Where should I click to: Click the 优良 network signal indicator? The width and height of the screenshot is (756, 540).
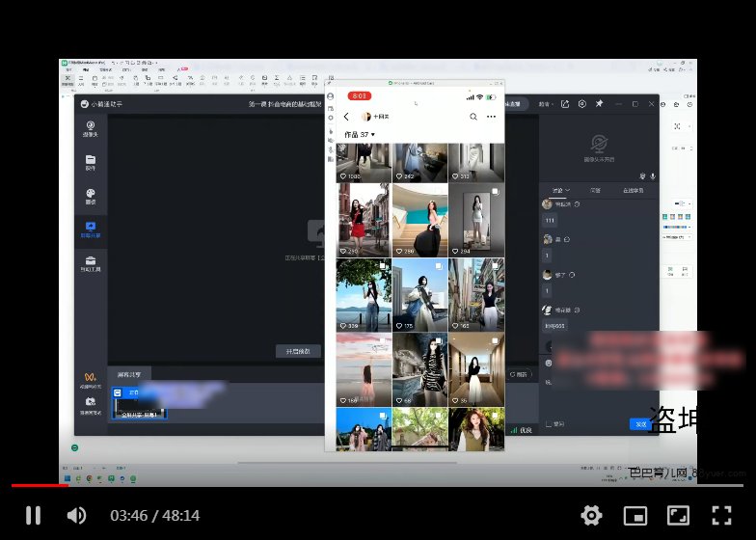pyautogui.click(x=521, y=430)
